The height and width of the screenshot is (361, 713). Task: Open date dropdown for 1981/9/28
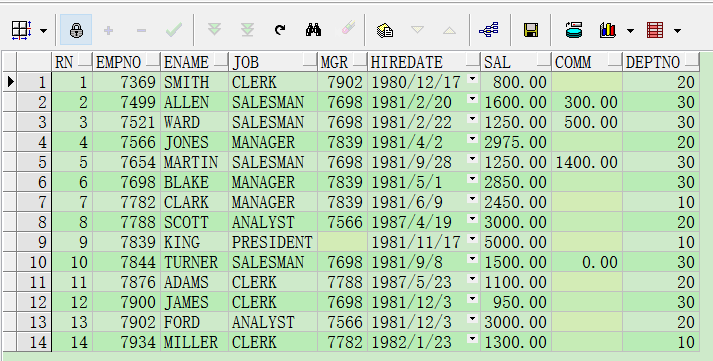point(472,159)
